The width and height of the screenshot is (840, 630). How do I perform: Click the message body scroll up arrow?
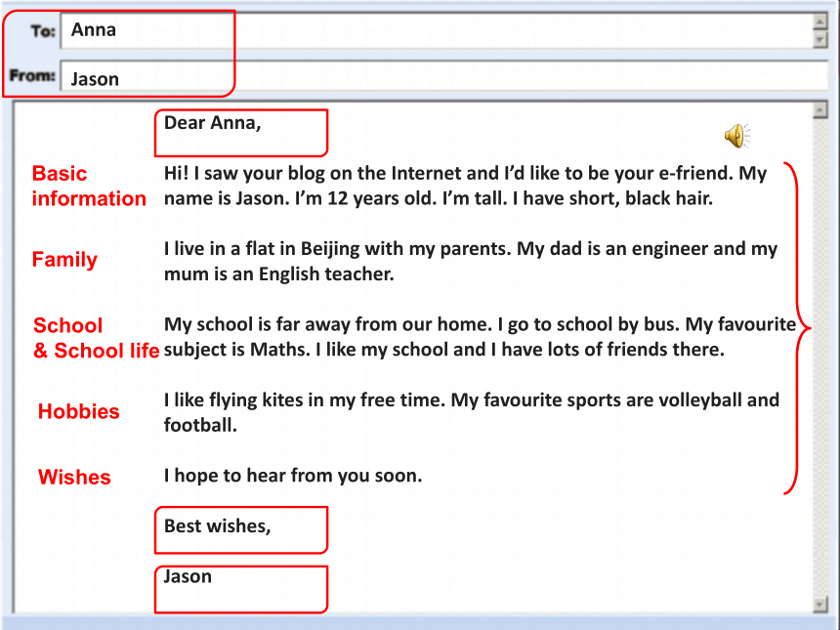point(820,109)
